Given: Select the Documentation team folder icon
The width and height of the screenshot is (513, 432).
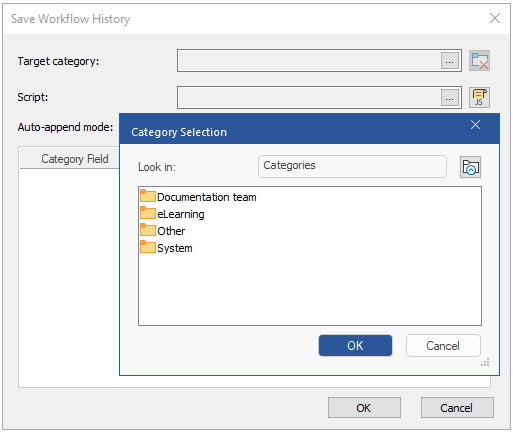Looking at the screenshot, I should (x=148, y=196).
